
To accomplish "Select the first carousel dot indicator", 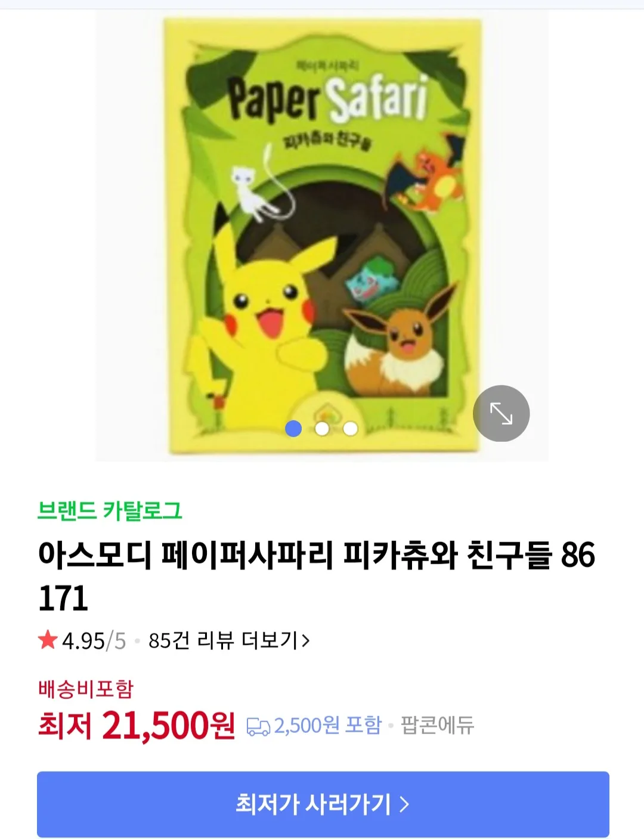I will pos(293,429).
